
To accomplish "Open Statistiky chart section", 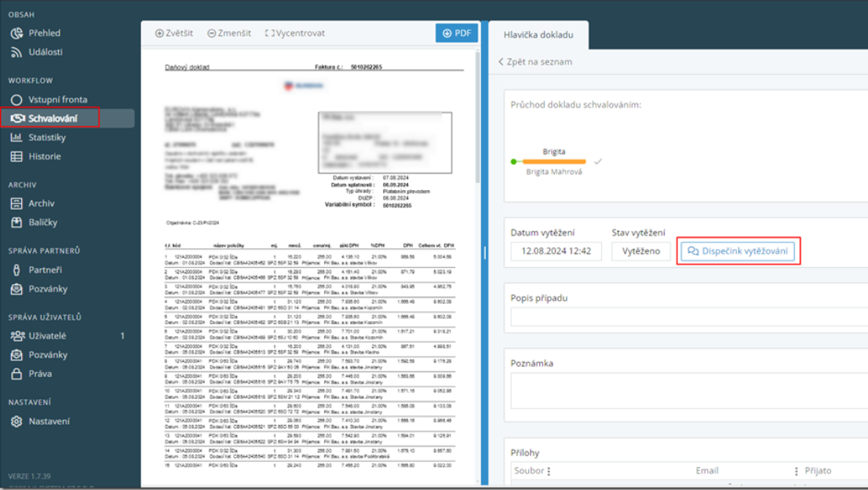I will pyautogui.click(x=46, y=137).
